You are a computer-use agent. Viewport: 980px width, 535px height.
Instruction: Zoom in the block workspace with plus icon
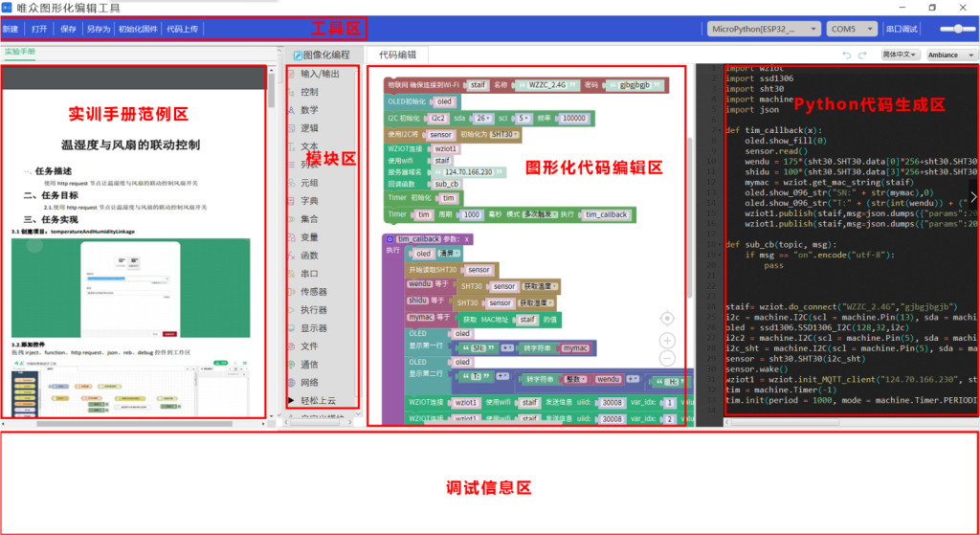pyautogui.click(x=667, y=341)
